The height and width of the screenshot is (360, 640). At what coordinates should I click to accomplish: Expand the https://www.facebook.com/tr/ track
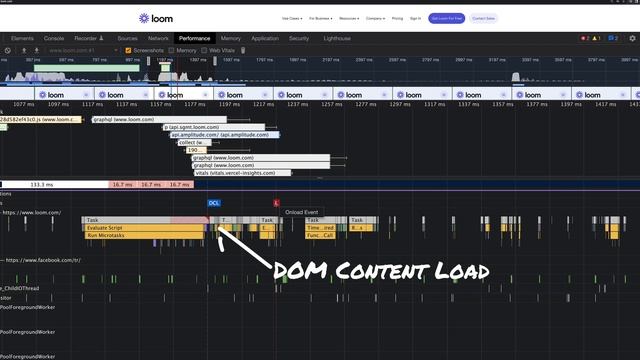(41, 260)
